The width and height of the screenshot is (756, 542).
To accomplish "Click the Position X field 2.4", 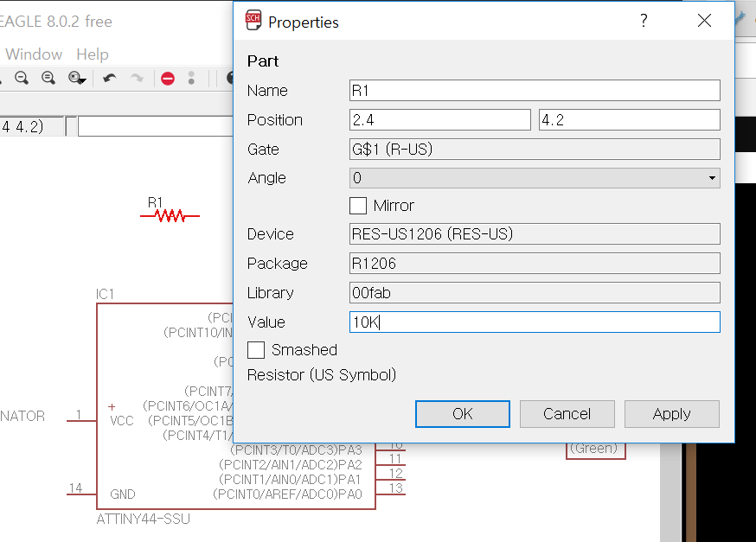I will click(x=439, y=119).
